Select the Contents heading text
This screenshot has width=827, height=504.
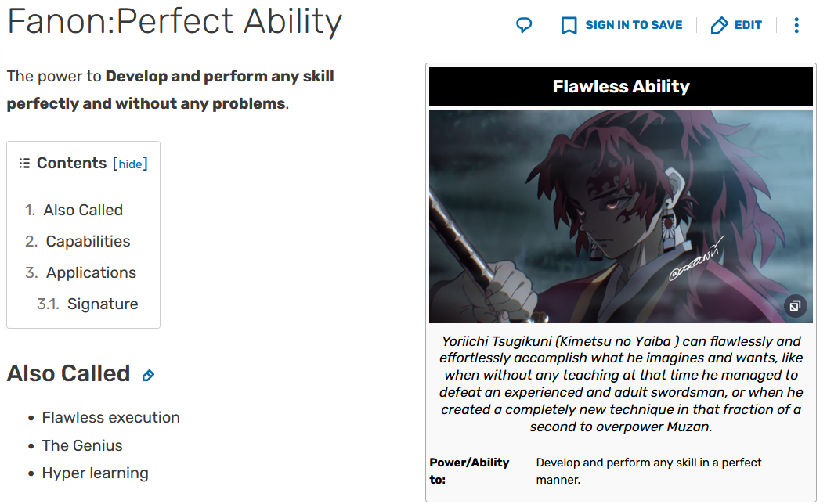point(72,163)
